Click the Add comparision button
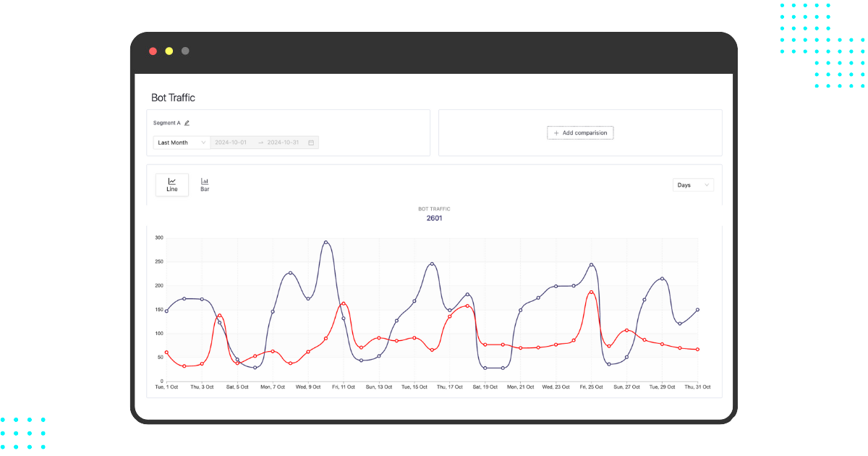 pos(580,132)
